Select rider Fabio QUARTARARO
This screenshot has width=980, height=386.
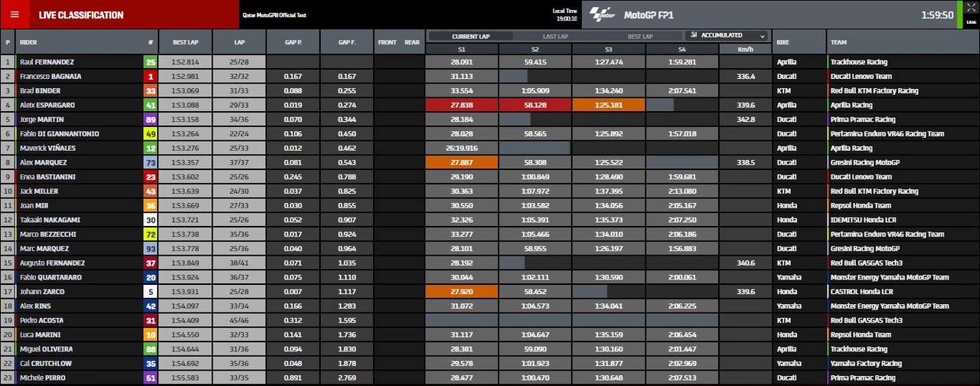click(51, 277)
